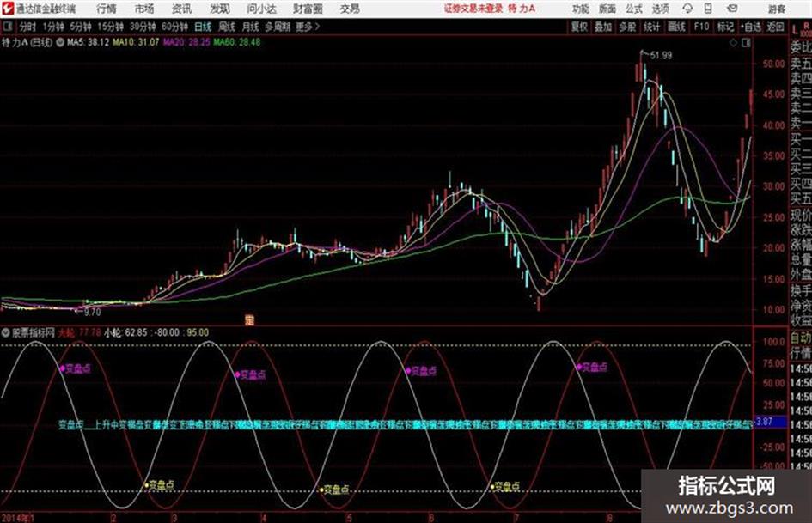Open the 公式 menu
Screen dimensions: 812x523
tap(634, 9)
